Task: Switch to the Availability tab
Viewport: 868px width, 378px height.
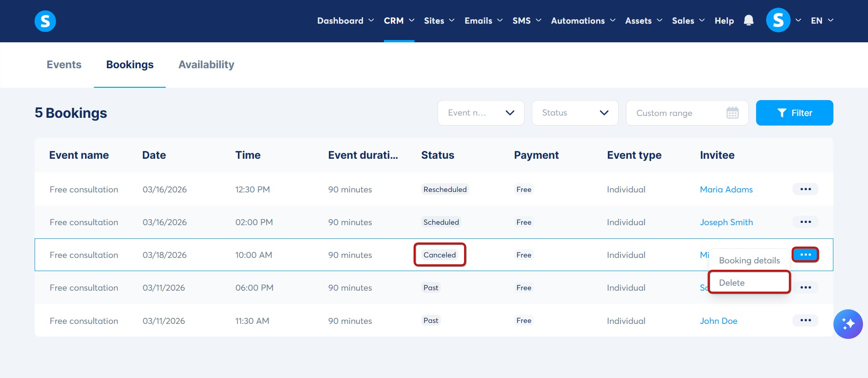Action: (x=206, y=65)
